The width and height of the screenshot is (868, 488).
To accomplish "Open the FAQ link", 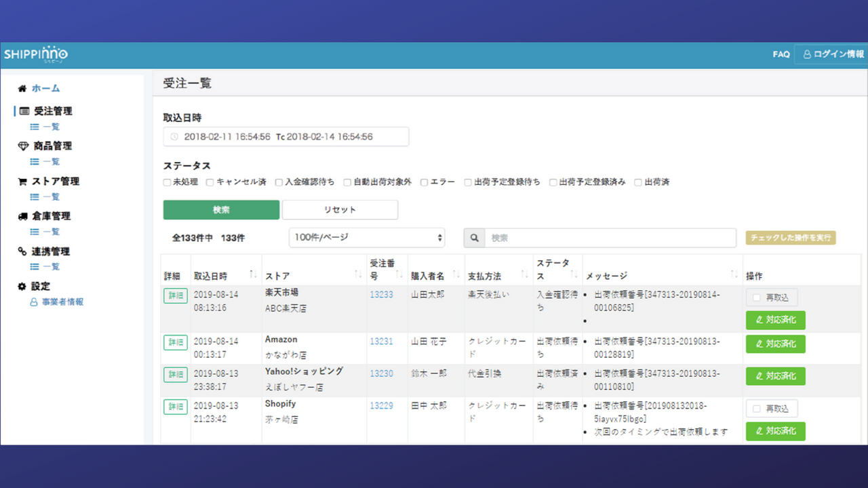I will coord(781,54).
